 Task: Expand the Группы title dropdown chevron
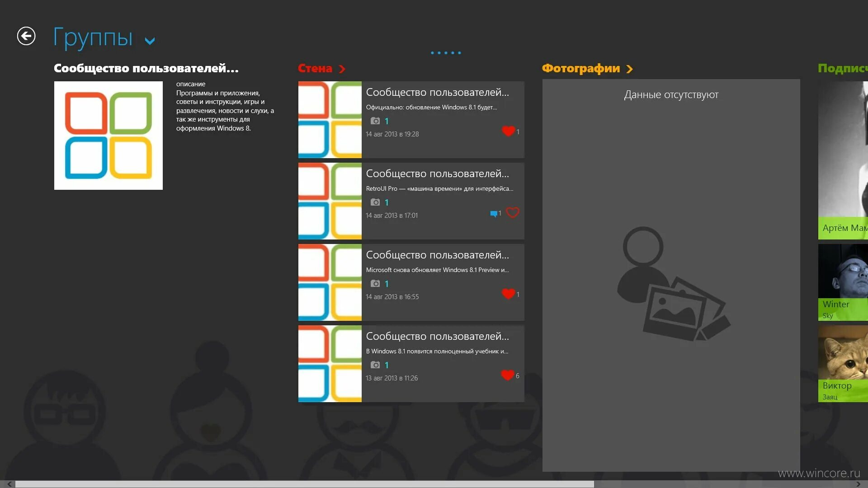[x=150, y=41]
